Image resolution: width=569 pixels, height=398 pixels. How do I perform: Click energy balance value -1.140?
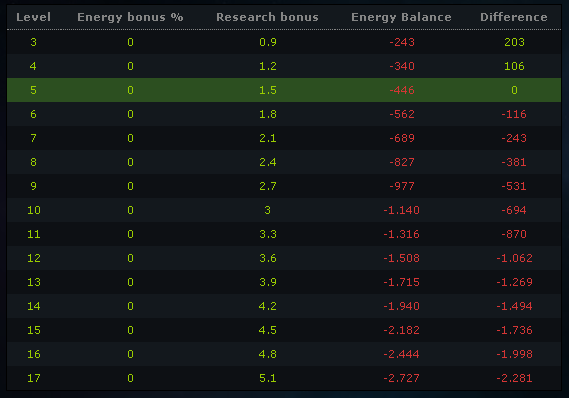click(x=401, y=210)
